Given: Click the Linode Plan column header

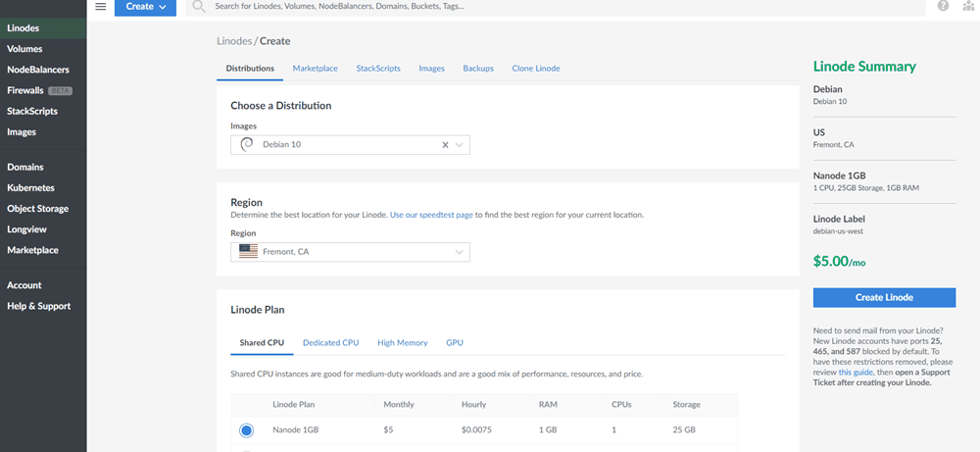Looking at the screenshot, I should coord(294,405).
